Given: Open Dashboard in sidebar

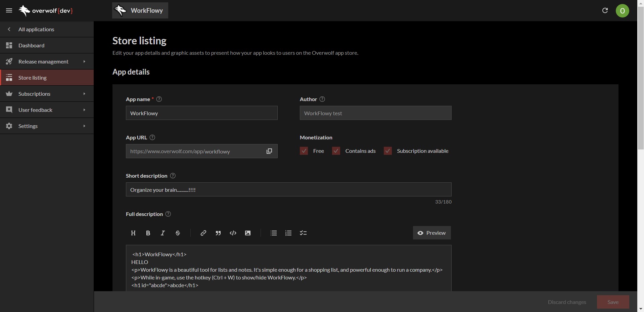Looking at the screenshot, I should pyautogui.click(x=47, y=45).
